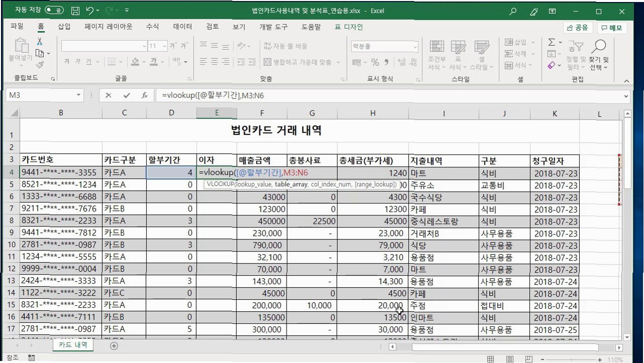Click the Redo arrow icon

point(110,11)
